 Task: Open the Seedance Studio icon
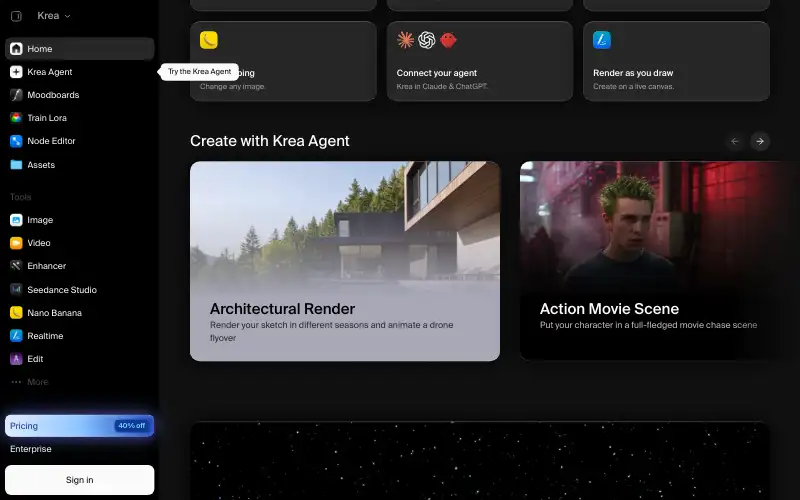[x=16, y=290]
